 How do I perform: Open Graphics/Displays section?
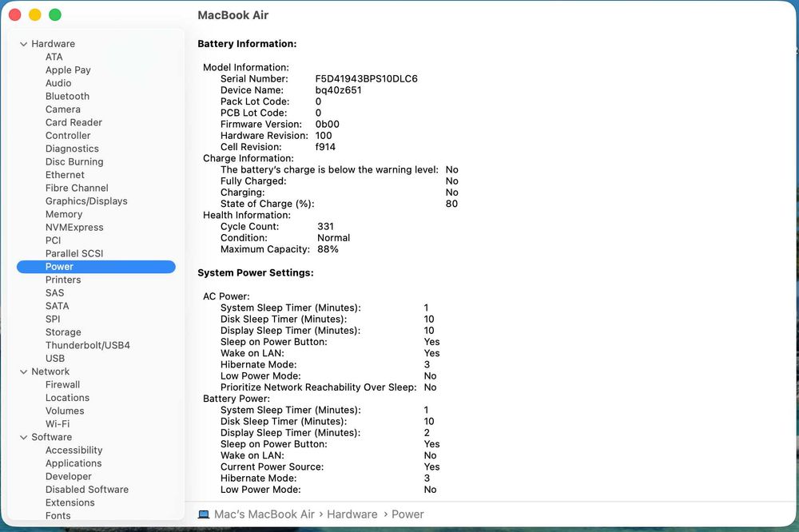pos(86,201)
